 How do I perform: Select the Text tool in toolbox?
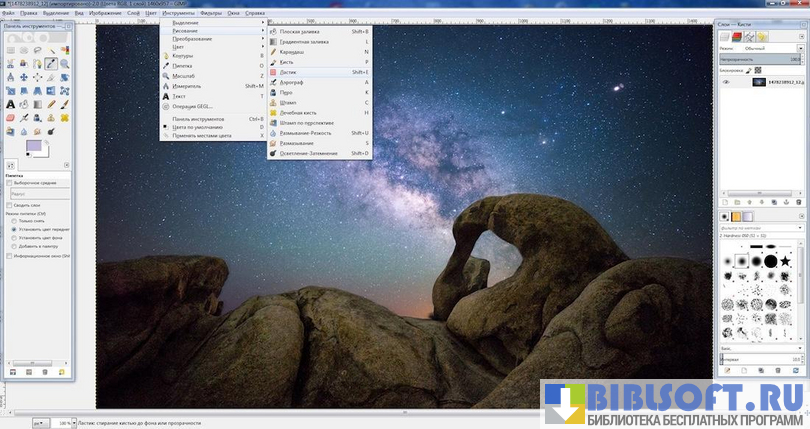coord(10,103)
